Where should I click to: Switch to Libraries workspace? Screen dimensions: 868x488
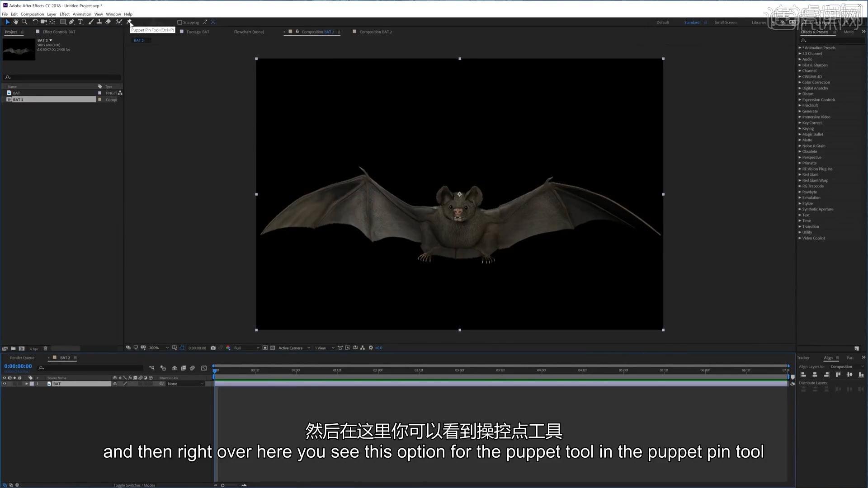coord(759,23)
